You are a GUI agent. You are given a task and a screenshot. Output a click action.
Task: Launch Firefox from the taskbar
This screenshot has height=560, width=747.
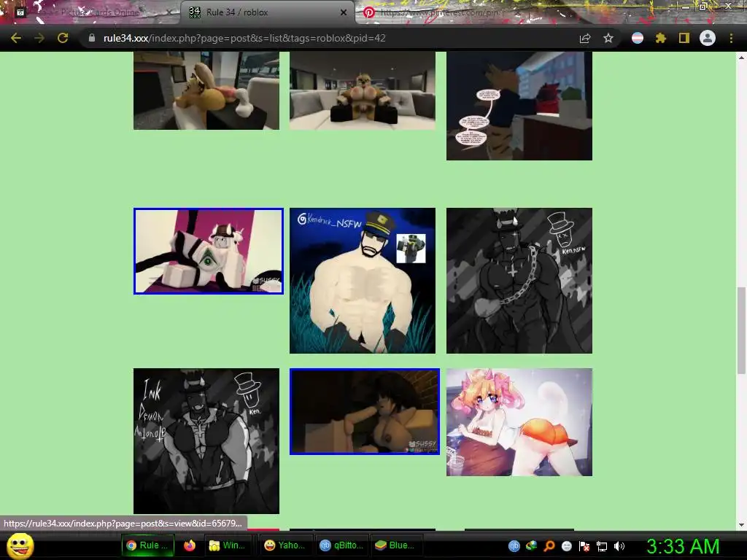tap(190, 545)
